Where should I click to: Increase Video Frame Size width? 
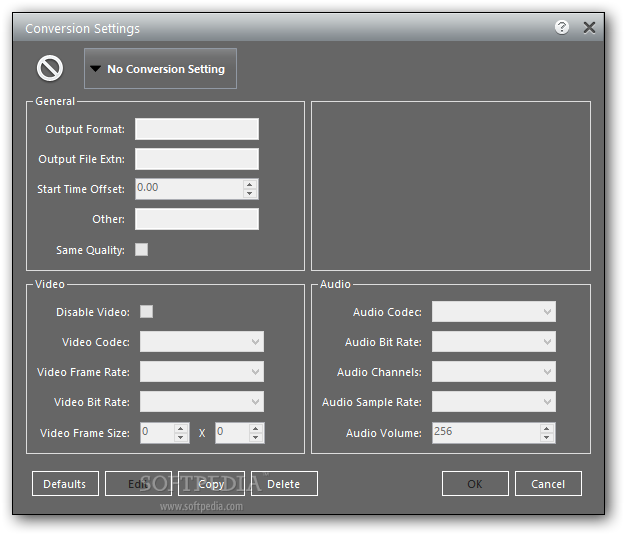tap(181, 429)
